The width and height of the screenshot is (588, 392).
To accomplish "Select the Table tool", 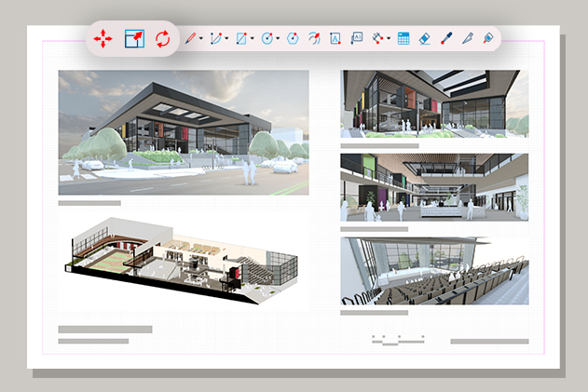I will pos(403,38).
